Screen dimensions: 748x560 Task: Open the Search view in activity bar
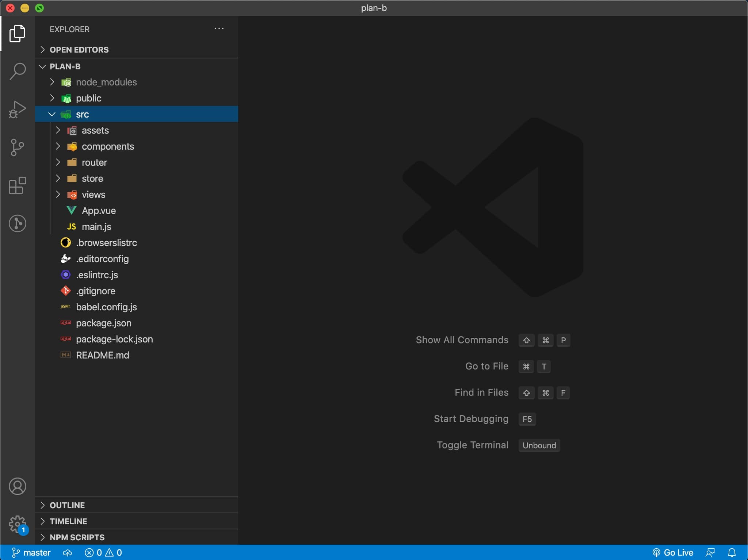tap(18, 71)
